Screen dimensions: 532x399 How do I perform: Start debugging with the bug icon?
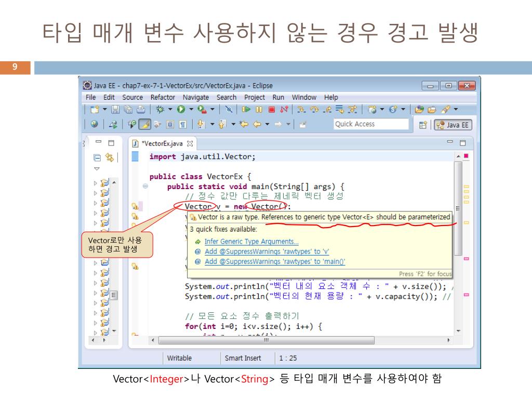point(160,109)
